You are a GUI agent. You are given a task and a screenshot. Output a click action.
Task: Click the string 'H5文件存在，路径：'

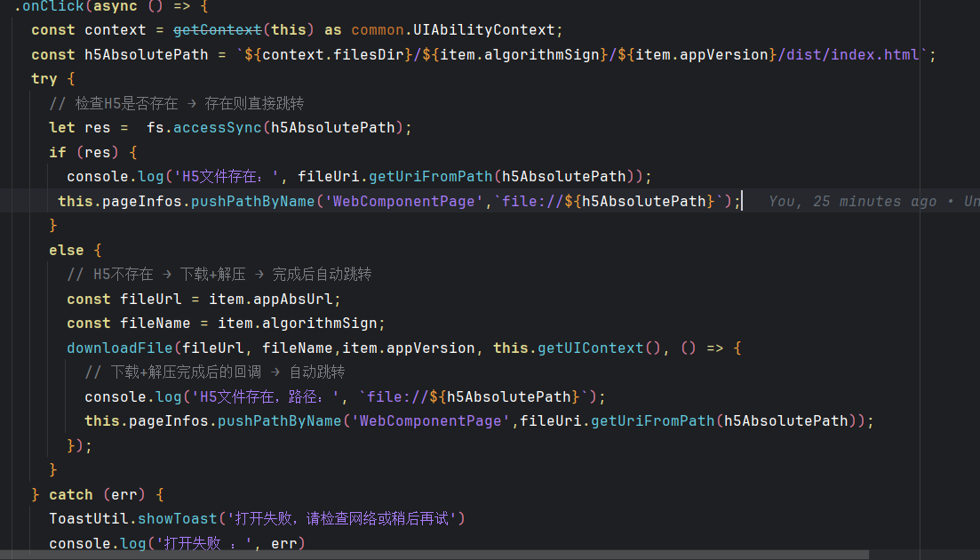[267, 396]
